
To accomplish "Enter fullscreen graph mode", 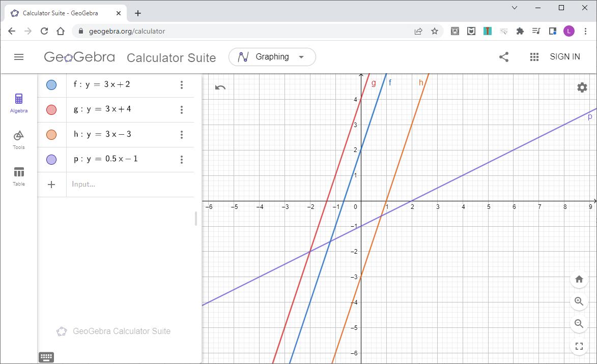I will (x=579, y=347).
